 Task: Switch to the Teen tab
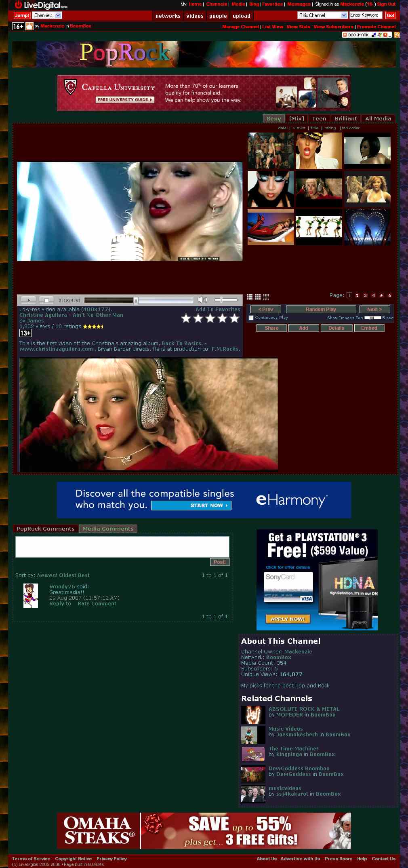pos(319,119)
